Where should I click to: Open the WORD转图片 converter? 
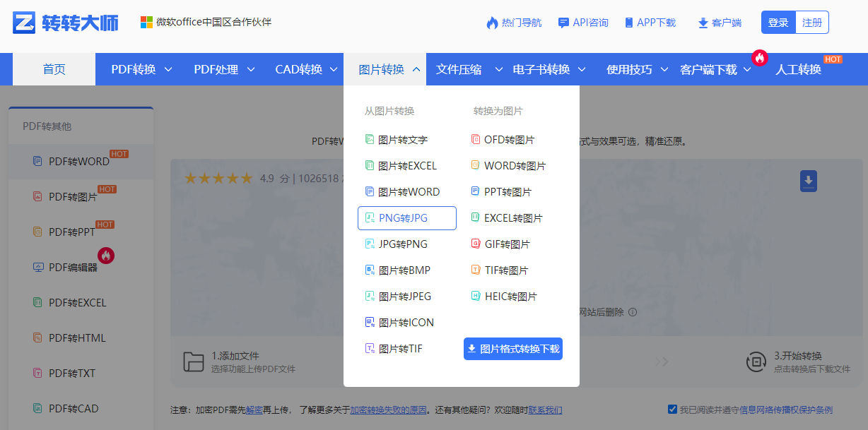pos(509,165)
